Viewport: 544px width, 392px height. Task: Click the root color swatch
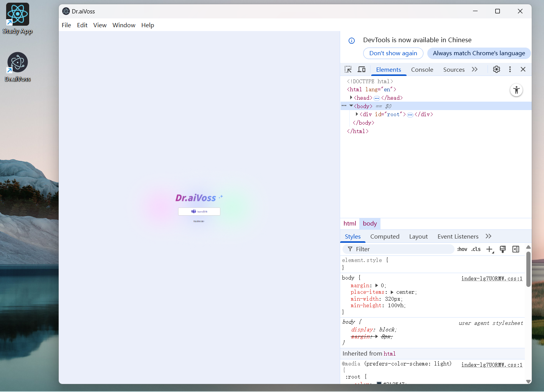pyautogui.click(x=379, y=383)
